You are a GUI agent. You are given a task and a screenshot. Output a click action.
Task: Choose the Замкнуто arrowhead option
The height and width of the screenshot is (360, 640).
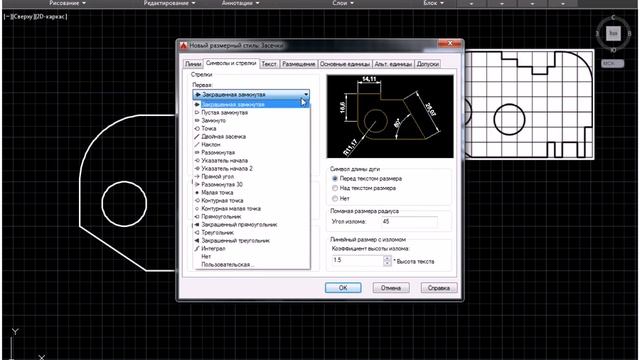[x=251, y=120]
